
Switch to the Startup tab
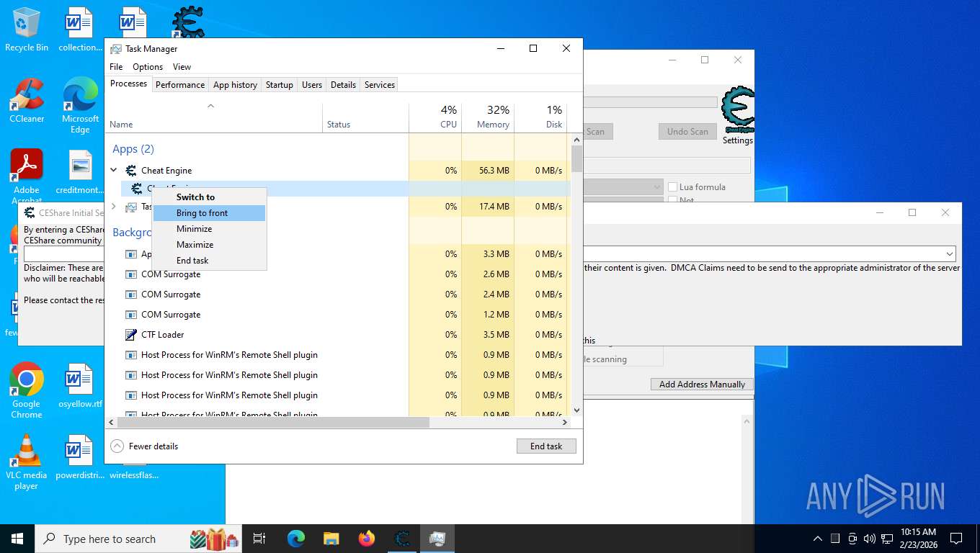point(280,85)
